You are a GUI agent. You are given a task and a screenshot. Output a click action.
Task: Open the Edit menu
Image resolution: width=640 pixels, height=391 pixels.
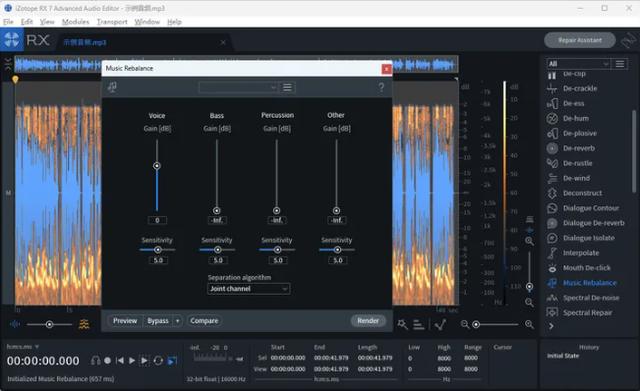(x=27, y=22)
